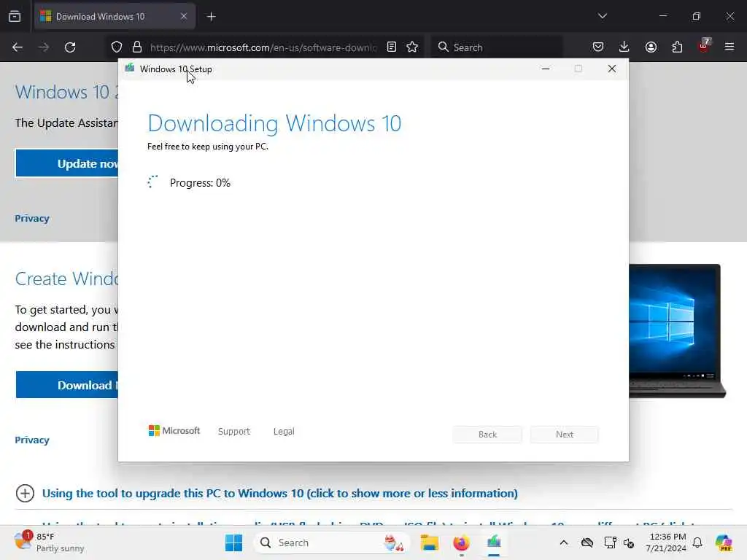Click the Microsoft logo in Setup
747x560 pixels.
coord(174,430)
